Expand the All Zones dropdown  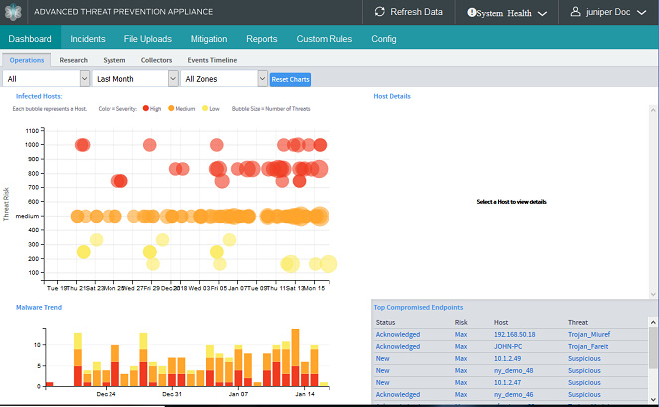[x=223, y=78]
